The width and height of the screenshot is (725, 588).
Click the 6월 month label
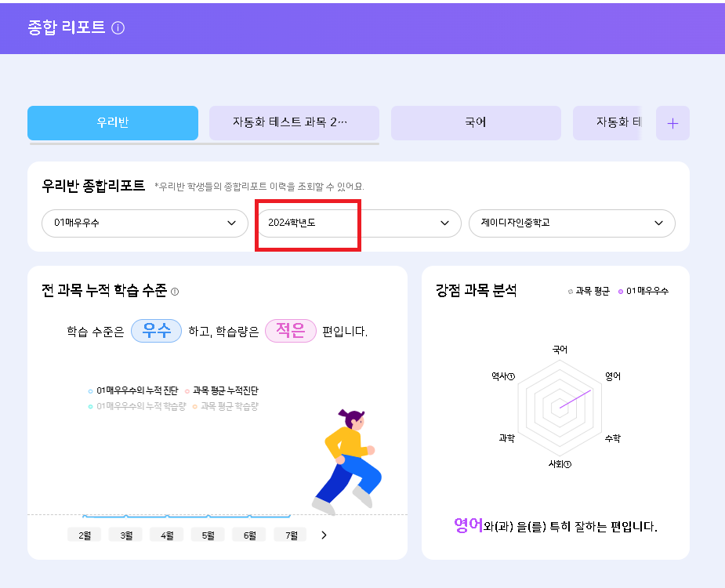[x=249, y=535]
